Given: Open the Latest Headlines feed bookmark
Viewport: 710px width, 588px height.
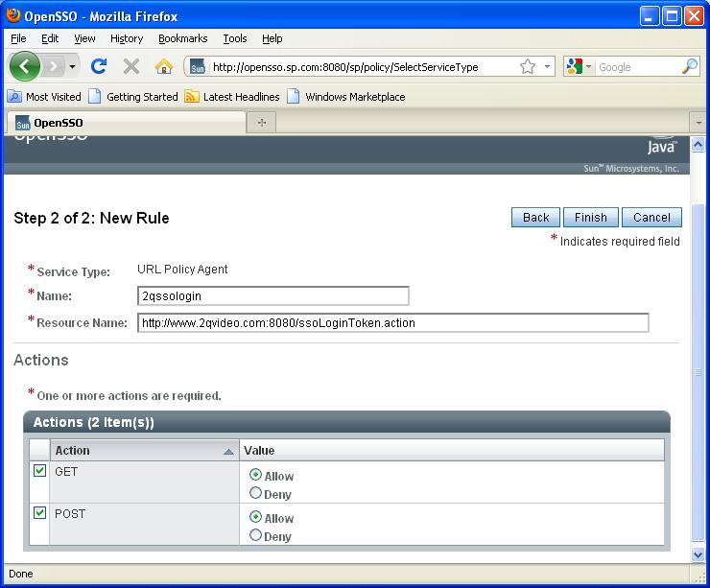Looking at the screenshot, I should 232,97.
